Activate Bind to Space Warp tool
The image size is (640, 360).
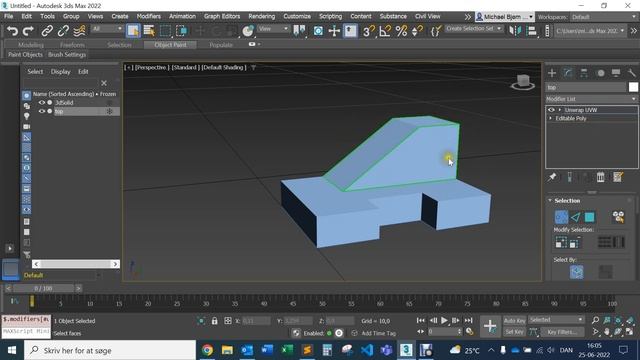click(79, 31)
